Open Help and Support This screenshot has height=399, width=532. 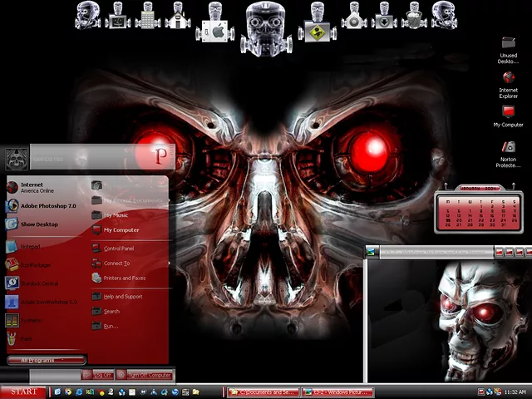coord(131,297)
